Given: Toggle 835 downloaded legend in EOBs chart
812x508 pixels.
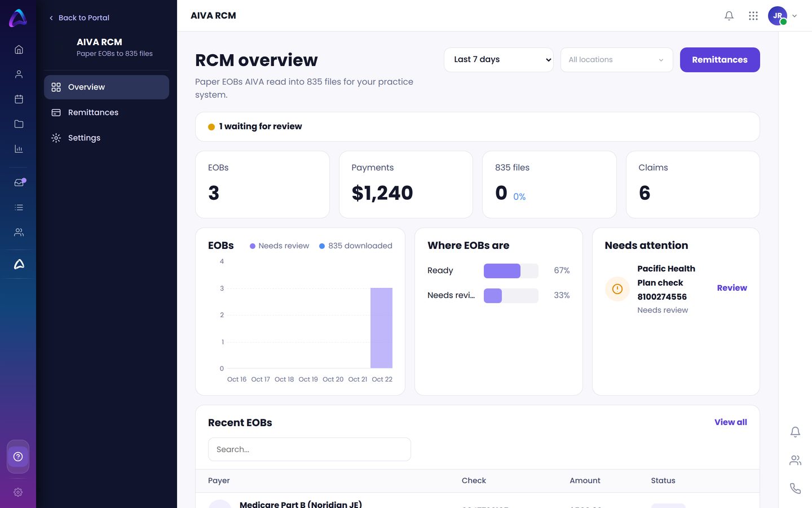Looking at the screenshot, I should point(355,246).
